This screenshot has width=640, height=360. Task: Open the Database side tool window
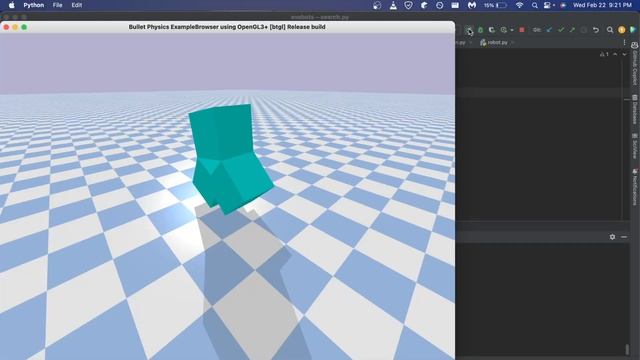pyautogui.click(x=635, y=109)
